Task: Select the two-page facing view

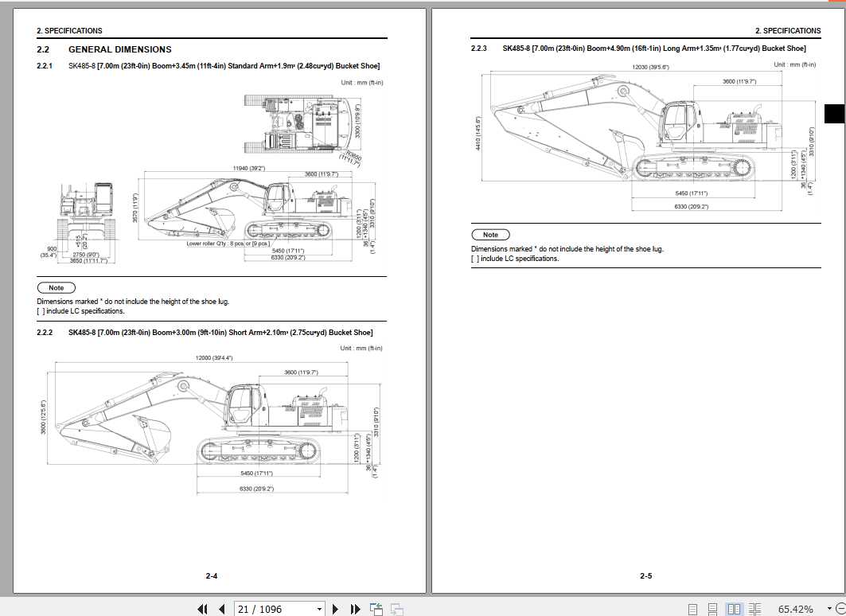Action: tap(734, 609)
